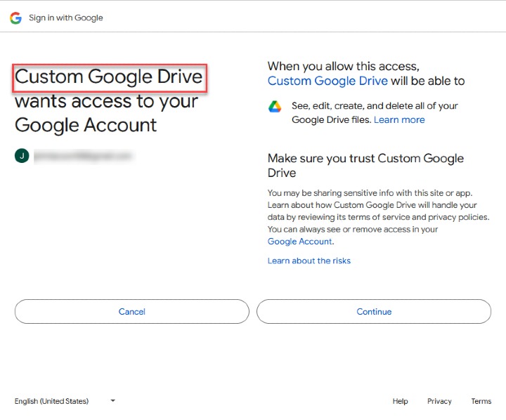Click the Sign in with Google header text

pos(65,18)
